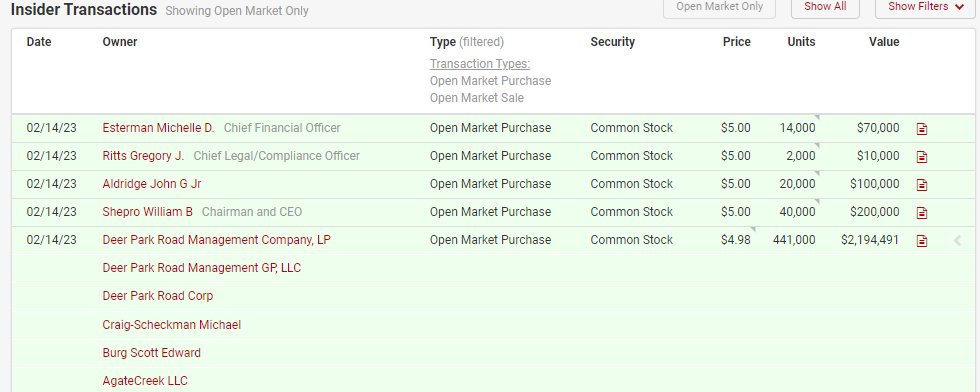This screenshot has height=392, width=980.
Task: Open filing document icon for Aldridge row
Action: [x=921, y=185]
